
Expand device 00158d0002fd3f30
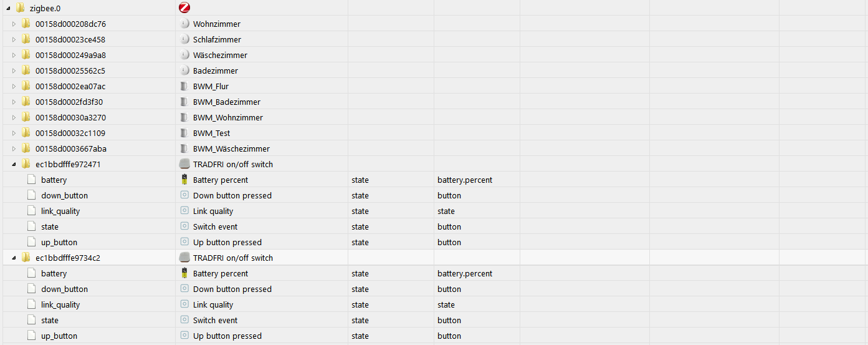point(14,102)
